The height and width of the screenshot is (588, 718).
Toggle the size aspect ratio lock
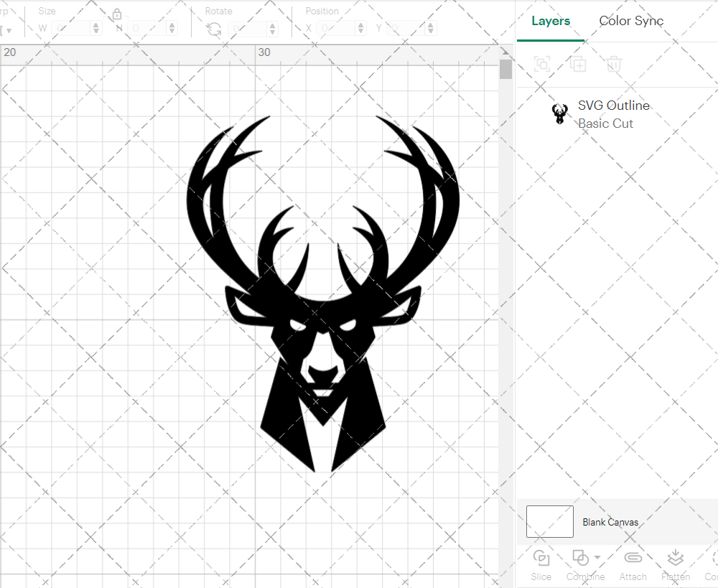[117, 14]
